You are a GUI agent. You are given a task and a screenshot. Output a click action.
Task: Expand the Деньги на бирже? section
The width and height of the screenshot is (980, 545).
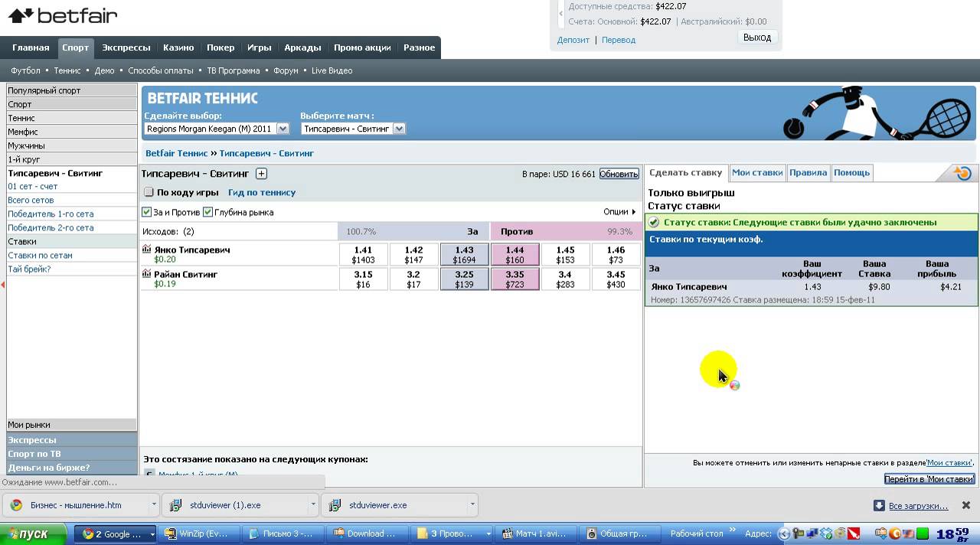(x=71, y=467)
